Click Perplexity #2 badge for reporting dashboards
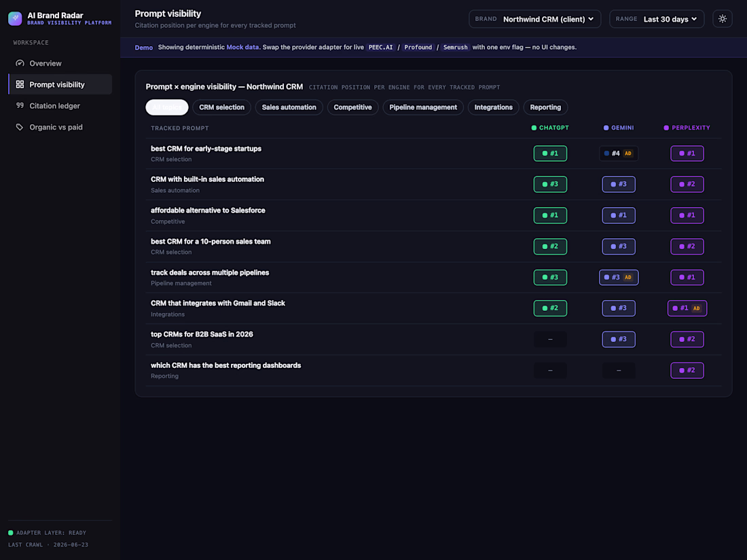Screen dimensions: 747x560 (x=687, y=370)
